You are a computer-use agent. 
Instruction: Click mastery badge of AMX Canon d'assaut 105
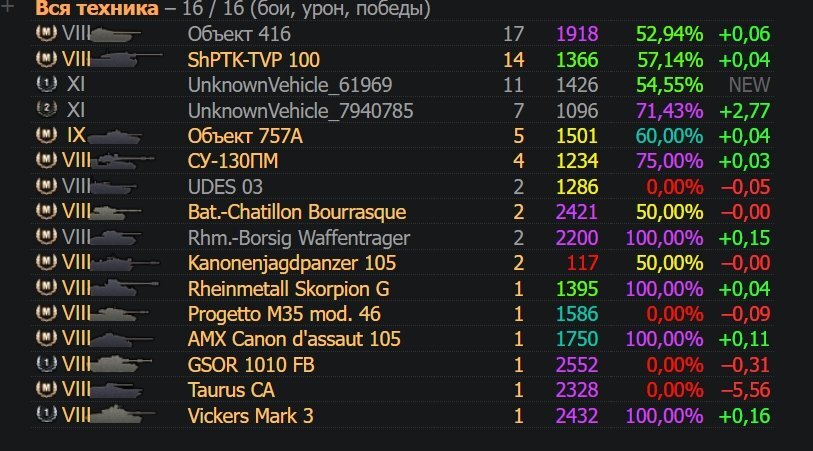click(46, 338)
